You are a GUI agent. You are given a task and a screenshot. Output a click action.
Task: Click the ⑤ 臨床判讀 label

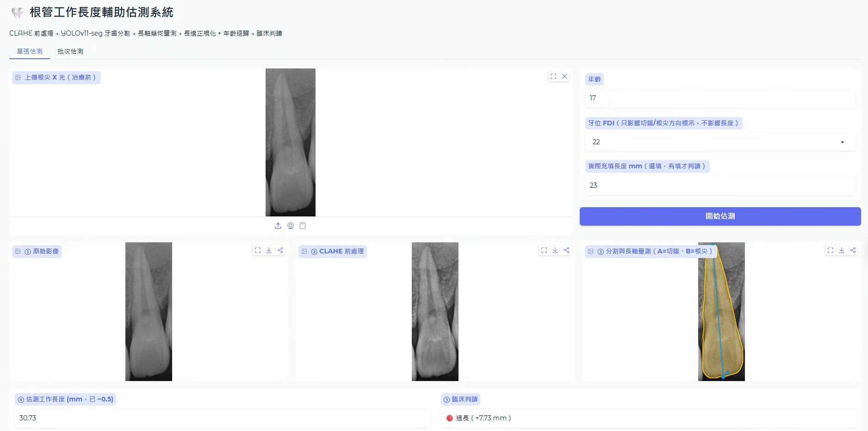(x=460, y=399)
